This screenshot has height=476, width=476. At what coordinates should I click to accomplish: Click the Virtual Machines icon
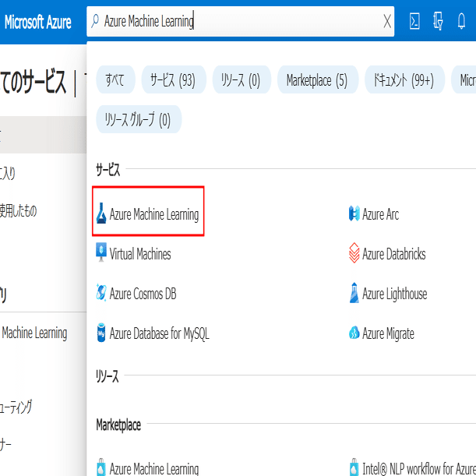101,252
